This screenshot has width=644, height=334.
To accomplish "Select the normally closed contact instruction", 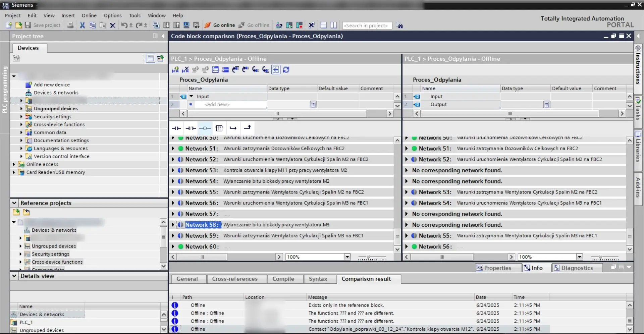I will coord(191,128).
